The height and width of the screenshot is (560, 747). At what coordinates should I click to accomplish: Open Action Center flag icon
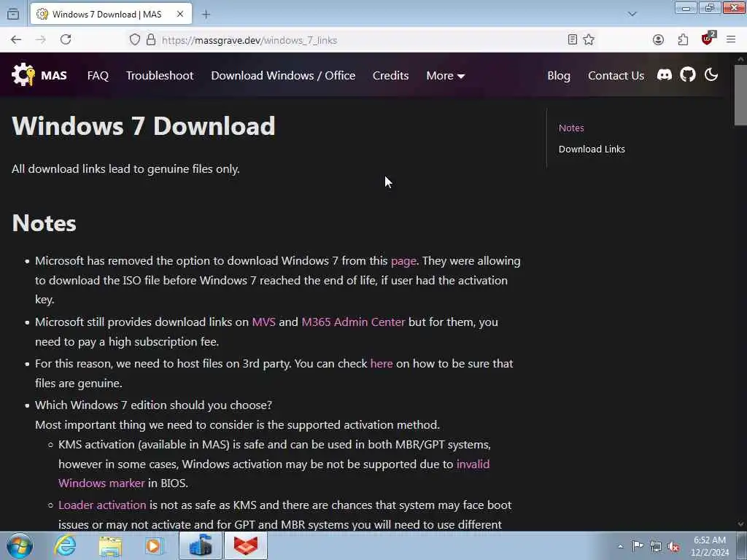638,546
